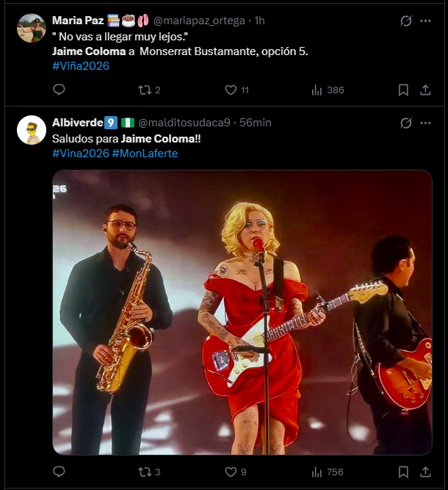Viewport: 448px width, 490px height.
Task: Open Albiverde's profile avatar
Action: click(32, 130)
